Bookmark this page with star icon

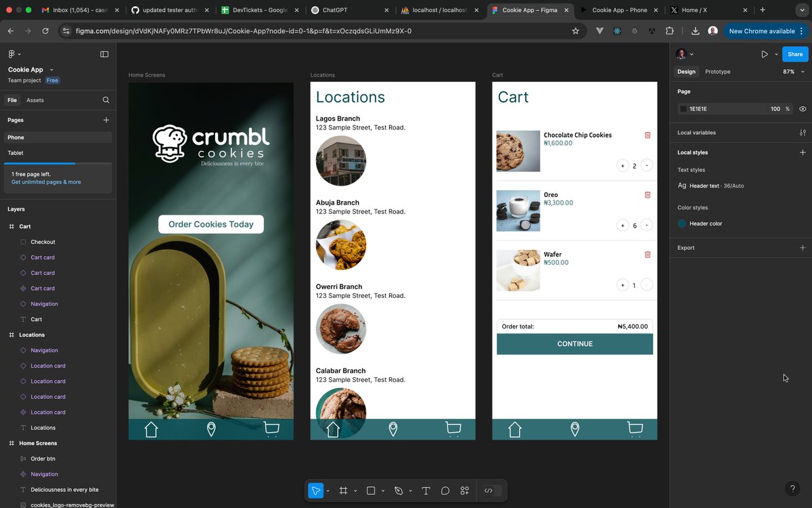(x=576, y=31)
